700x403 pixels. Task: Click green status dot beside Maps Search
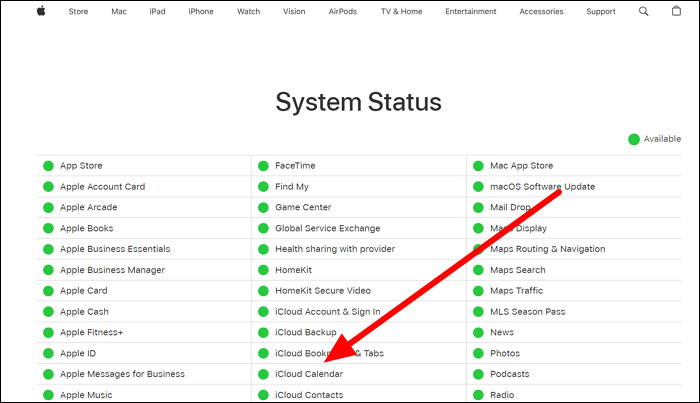coord(478,270)
